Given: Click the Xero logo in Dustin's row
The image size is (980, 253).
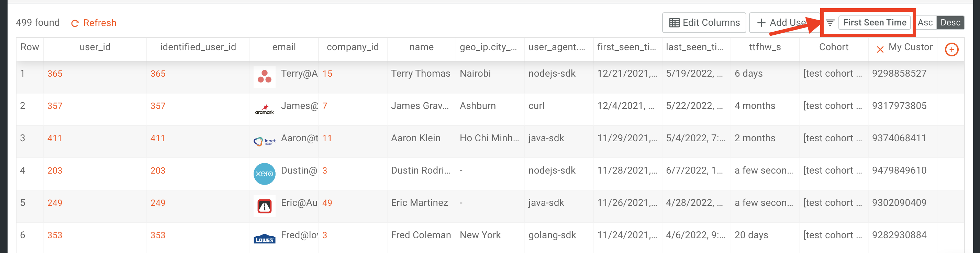Looking at the screenshot, I should click(264, 174).
